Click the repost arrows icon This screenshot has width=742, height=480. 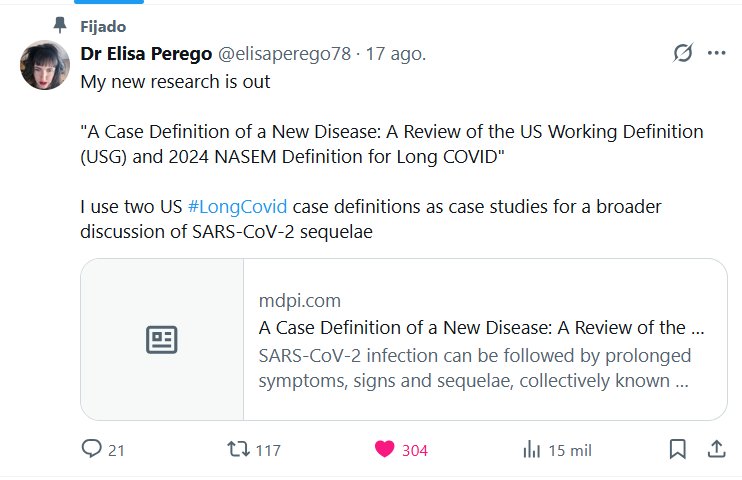(x=239, y=450)
